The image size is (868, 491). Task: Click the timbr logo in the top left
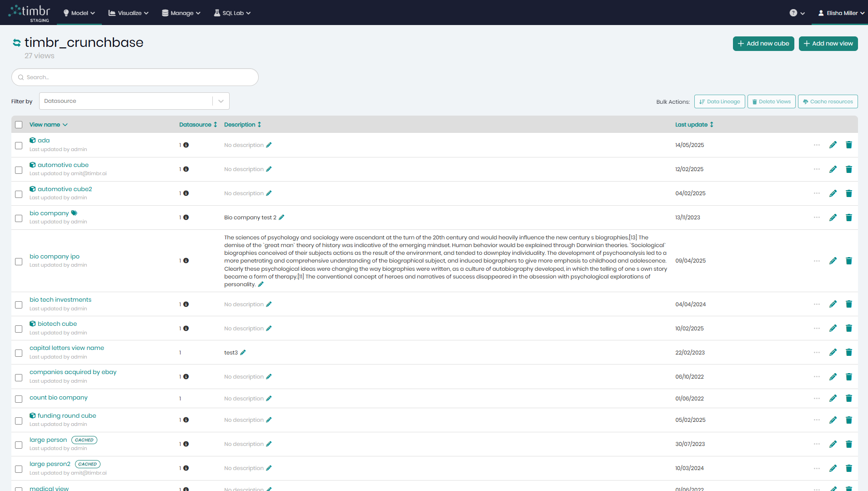point(29,12)
